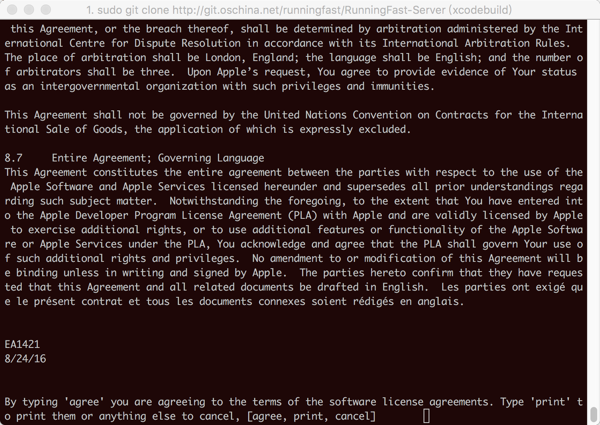
Task: Click the terminal window title text
Action: coord(299,10)
